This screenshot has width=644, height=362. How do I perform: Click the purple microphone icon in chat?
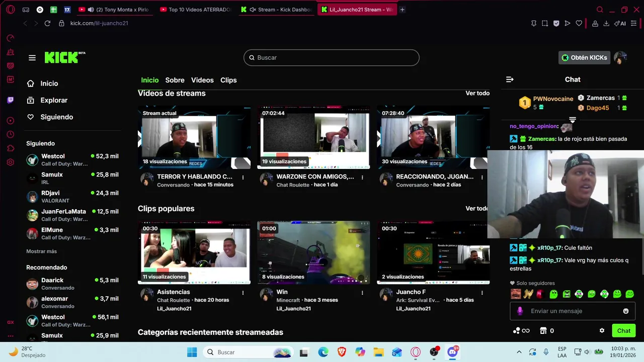[x=520, y=311]
